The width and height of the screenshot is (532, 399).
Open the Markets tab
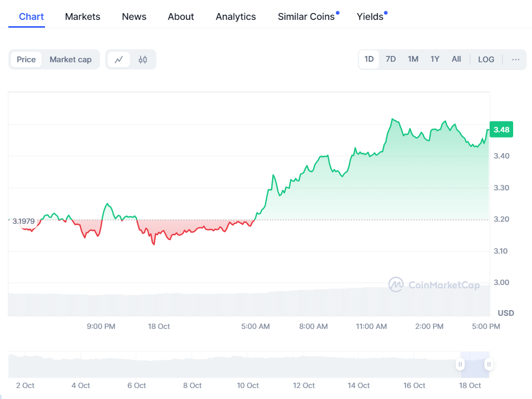coord(82,16)
